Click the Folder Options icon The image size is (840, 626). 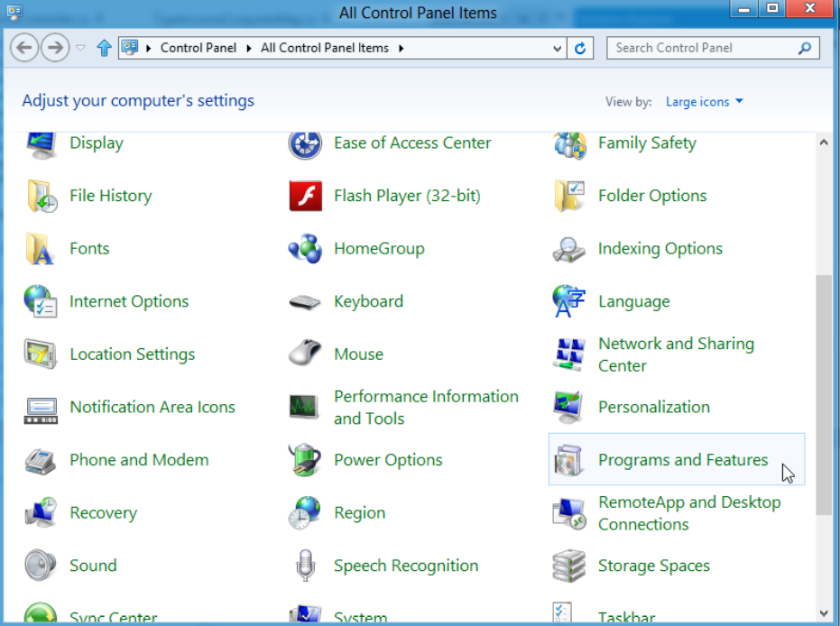pos(569,196)
